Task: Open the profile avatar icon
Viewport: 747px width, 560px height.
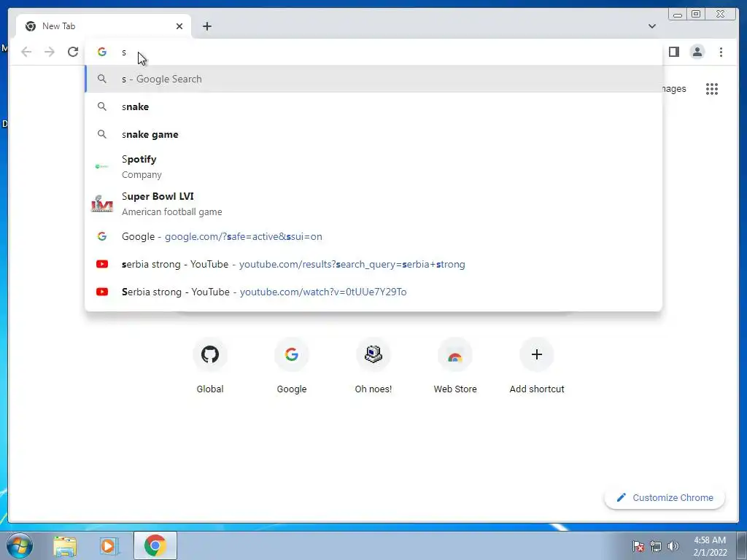Action: (x=697, y=52)
